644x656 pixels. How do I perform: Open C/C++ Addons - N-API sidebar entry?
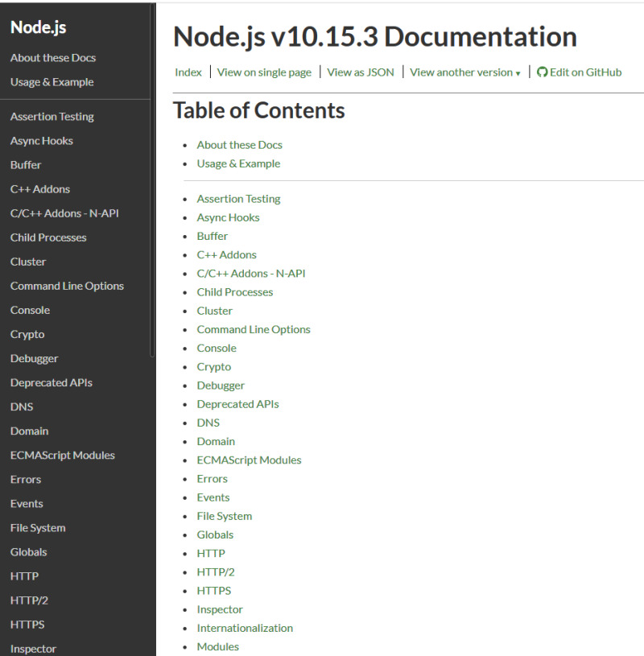click(x=64, y=213)
